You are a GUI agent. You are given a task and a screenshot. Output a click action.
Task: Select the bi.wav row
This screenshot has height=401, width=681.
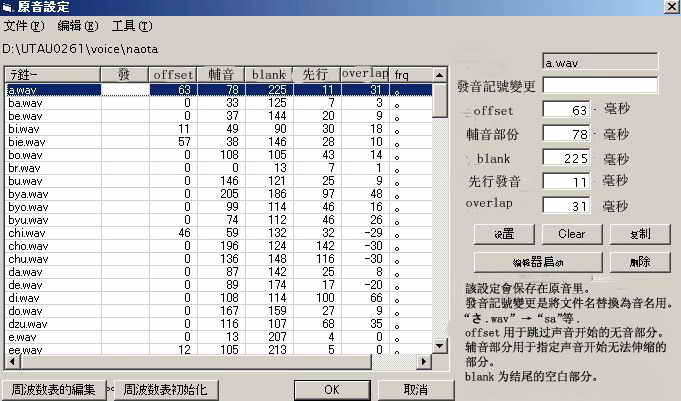pyautogui.click(x=219, y=129)
